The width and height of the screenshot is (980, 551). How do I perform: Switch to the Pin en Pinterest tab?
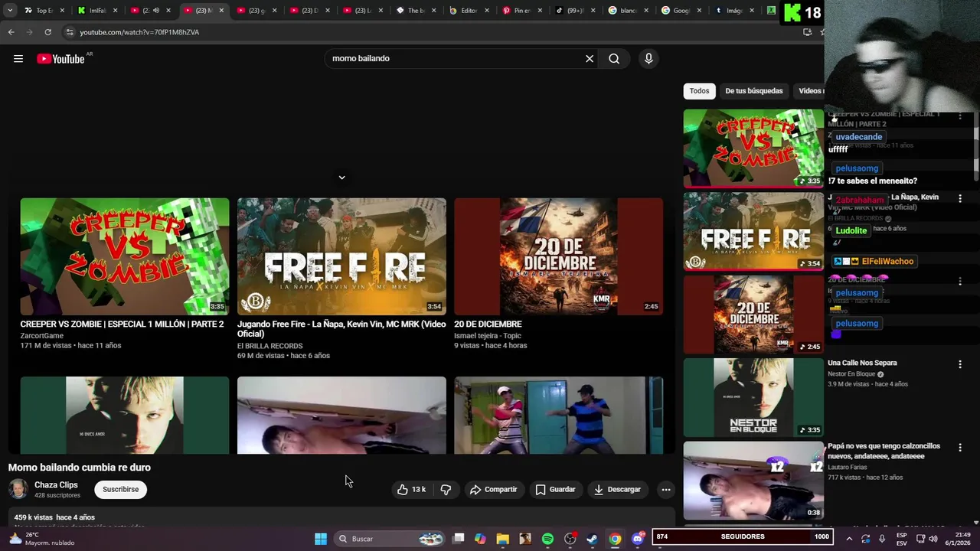click(522, 11)
